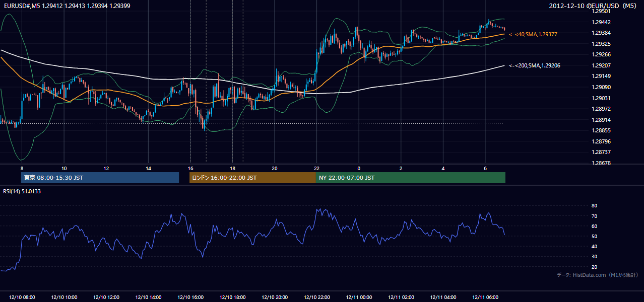Click hour marker 14 on the price chart time axis
644x302 pixels.
pos(148,168)
